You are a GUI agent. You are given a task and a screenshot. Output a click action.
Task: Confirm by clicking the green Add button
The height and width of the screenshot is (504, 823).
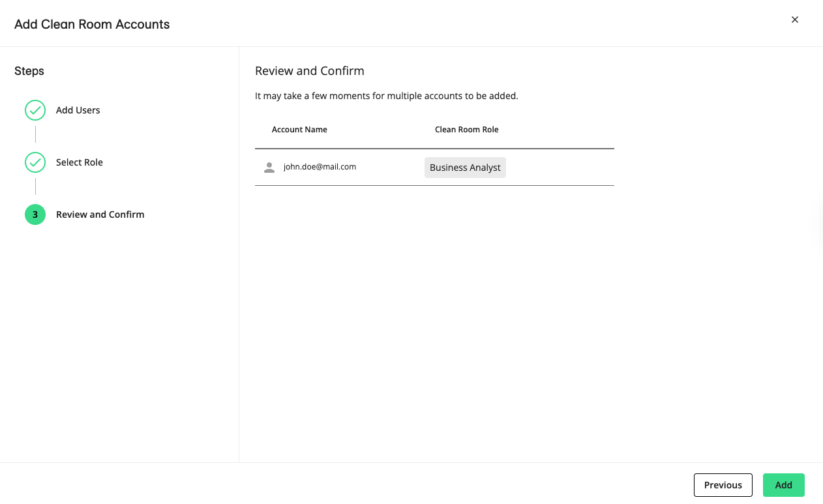click(783, 485)
